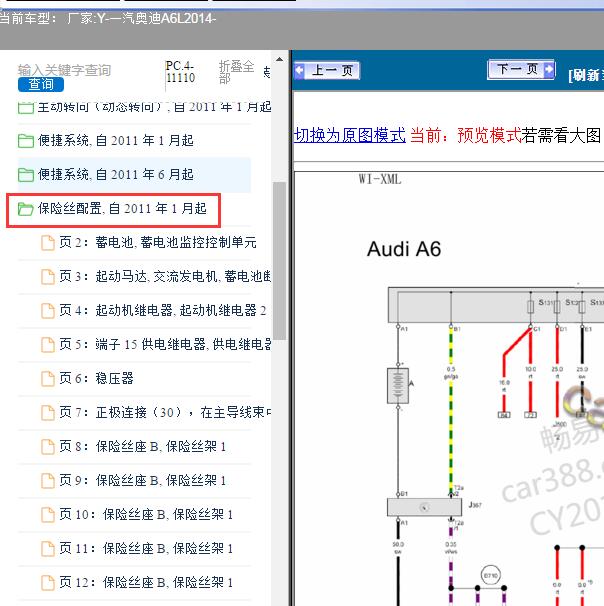Click the page icon beside 页 5
The width and height of the screenshot is (604, 606).
coord(48,344)
